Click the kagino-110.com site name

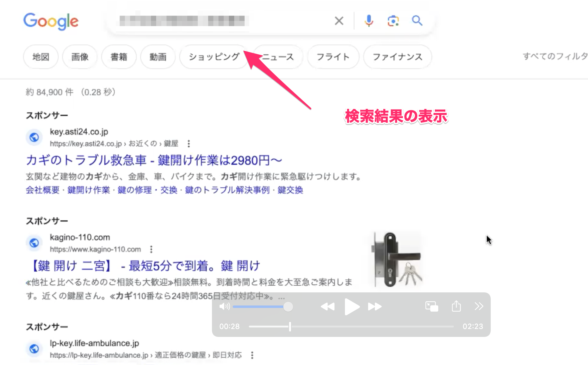pos(80,237)
